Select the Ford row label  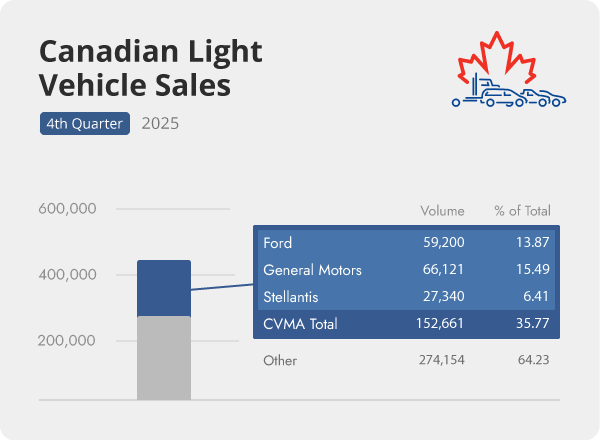tap(277, 243)
